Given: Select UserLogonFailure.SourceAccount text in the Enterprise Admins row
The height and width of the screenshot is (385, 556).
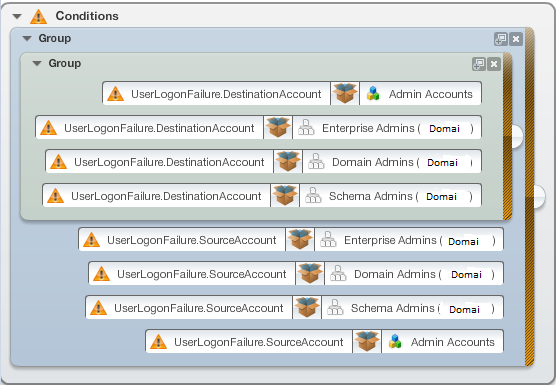Looking at the screenshot, I should point(191,240).
